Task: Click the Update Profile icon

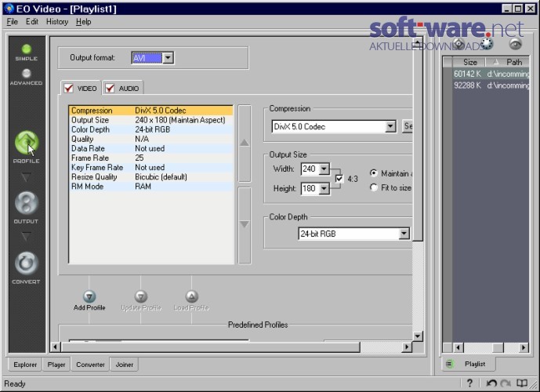Action: [x=141, y=296]
